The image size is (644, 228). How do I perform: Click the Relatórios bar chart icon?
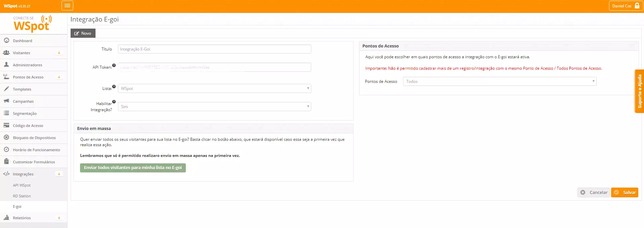click(x=6, y=218)
